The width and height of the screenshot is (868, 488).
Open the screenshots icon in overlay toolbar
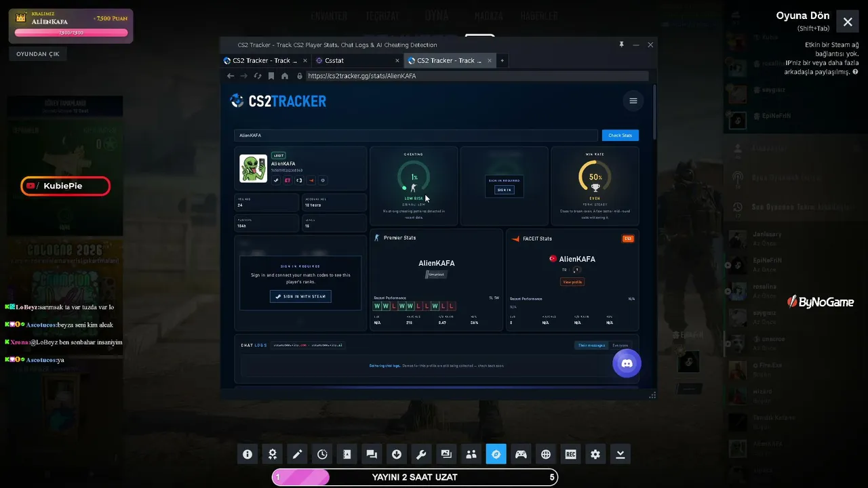(x=446, y=454)
